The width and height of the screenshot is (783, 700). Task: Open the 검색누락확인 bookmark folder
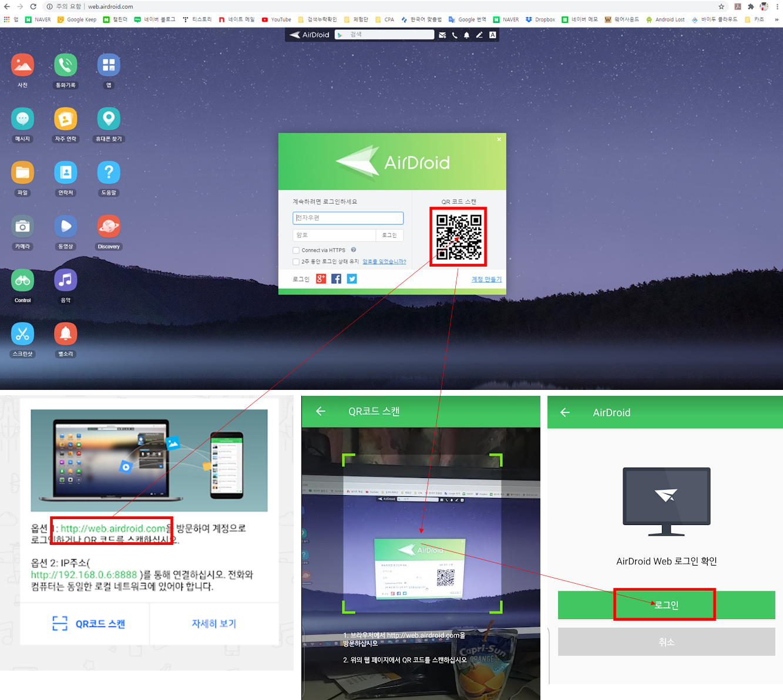318,19
